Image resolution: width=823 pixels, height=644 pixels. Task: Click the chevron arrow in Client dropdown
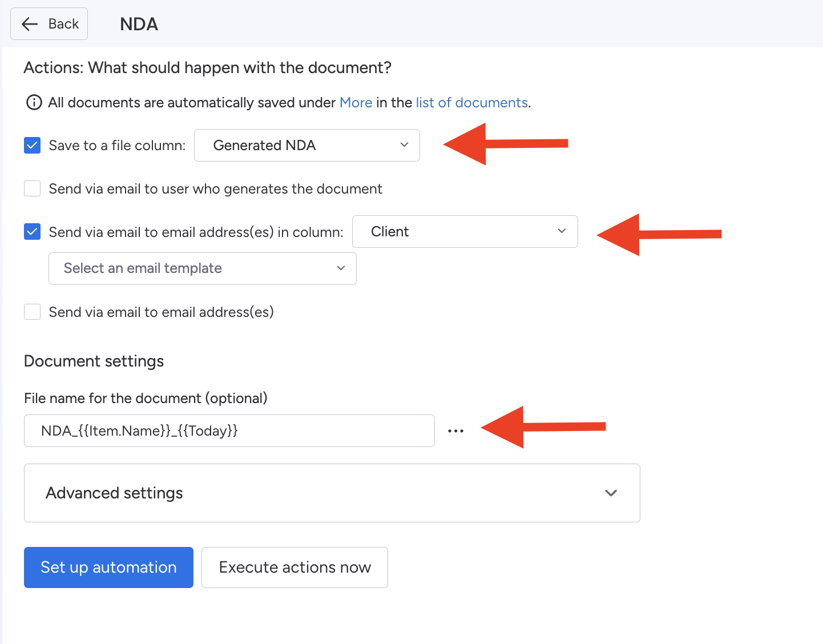pos(562,231)
